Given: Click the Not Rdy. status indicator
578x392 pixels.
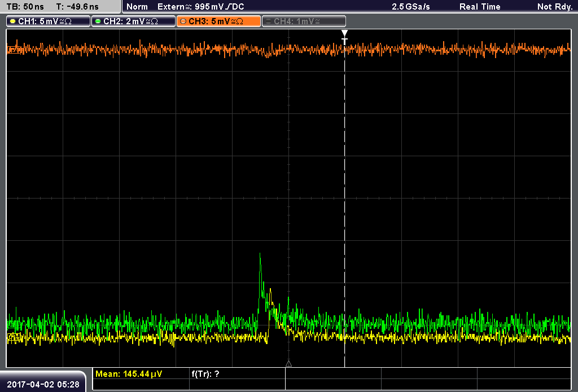Looking at the screenshot, I should pyautogui.click(x=555, y=7).
